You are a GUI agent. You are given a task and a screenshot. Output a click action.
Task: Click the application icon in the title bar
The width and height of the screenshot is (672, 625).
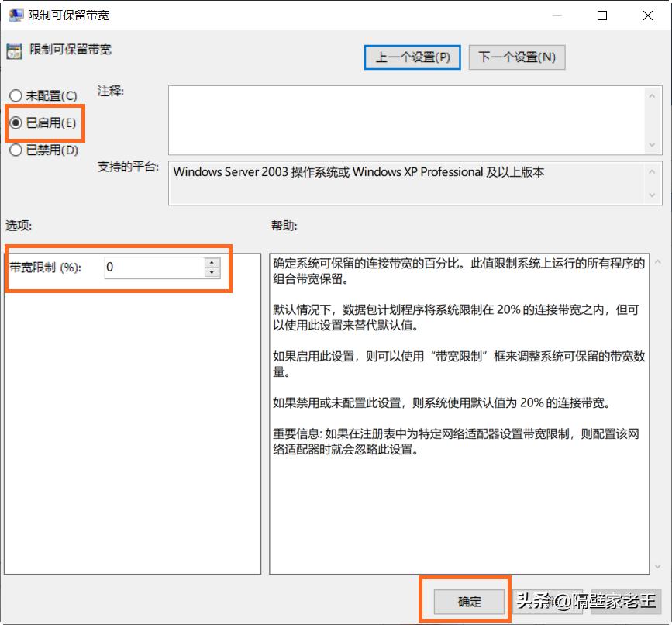pyautogui.click(x=16, y=14)
